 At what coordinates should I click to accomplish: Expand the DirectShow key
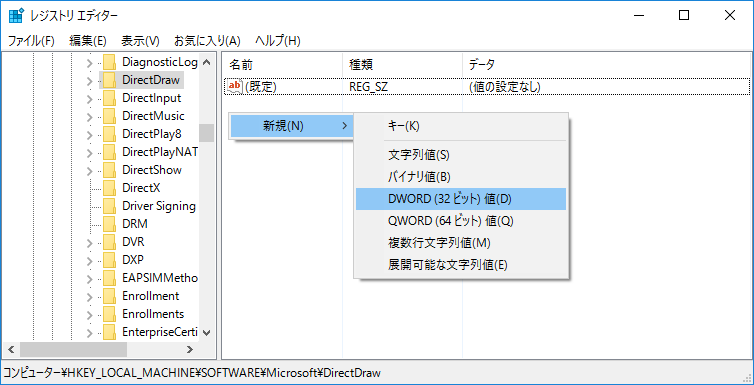click(89, 170)
